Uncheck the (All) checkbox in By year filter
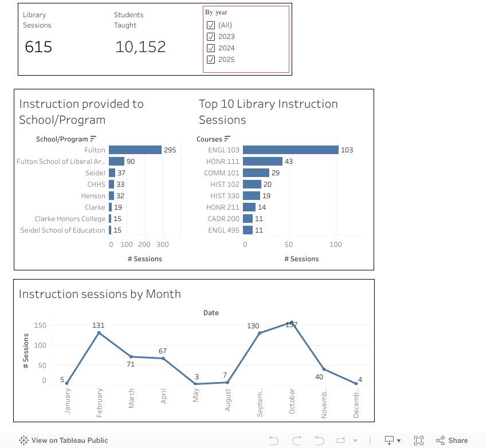This screenshot has height=448, width=487. 211,25
